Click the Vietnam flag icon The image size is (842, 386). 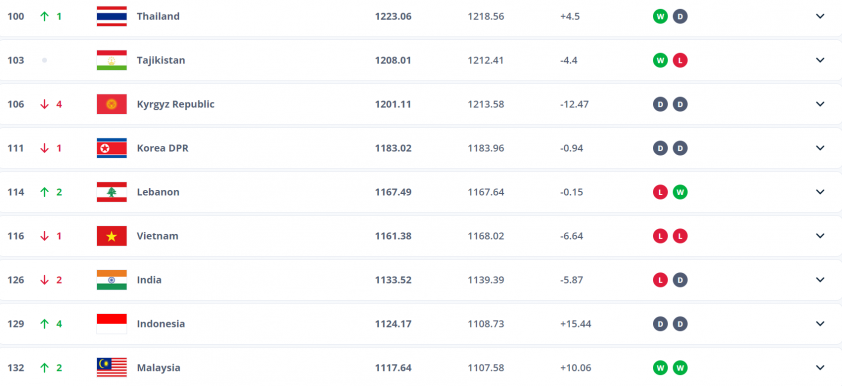(112, 236)
